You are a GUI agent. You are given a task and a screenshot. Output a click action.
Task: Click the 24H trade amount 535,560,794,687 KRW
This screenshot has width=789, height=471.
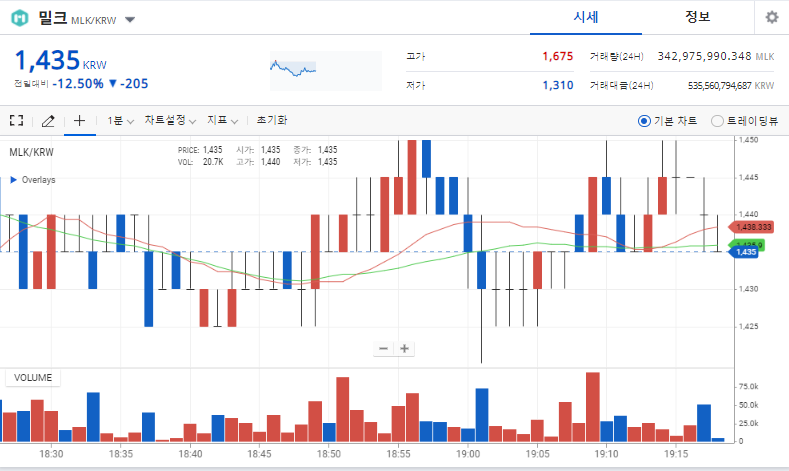tap(731, 86)
